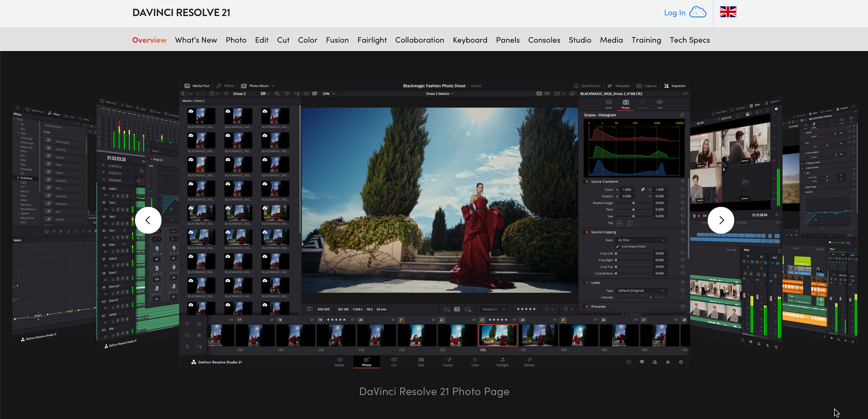Reset the Rotation Angle value
The height and width of the screenshot is (419, 868).
pos(683,203)
